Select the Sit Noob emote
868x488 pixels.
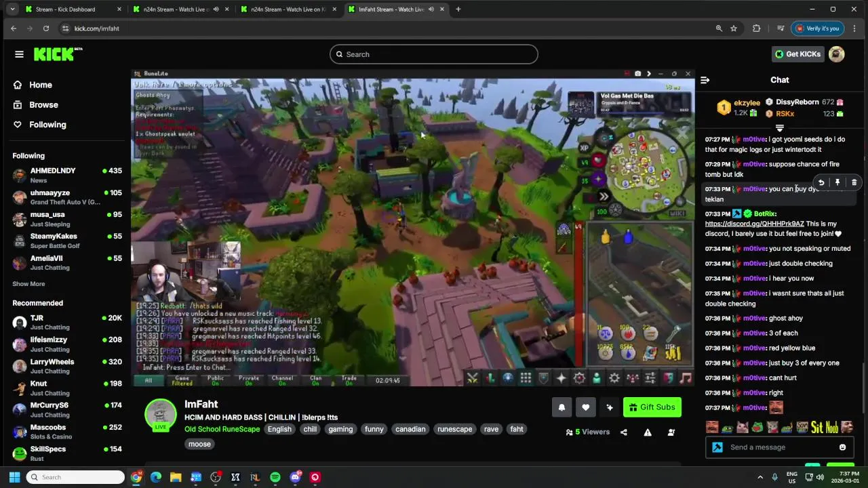point(826,428)
